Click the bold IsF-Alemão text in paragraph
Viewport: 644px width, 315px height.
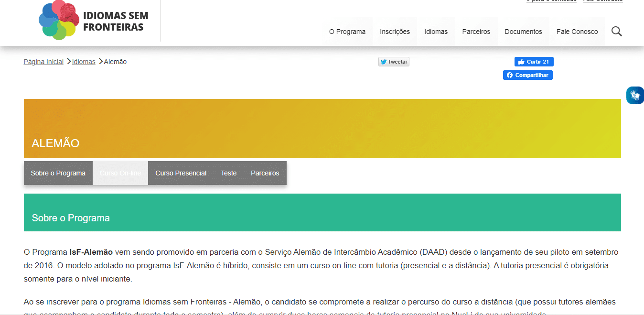[91, 252]
